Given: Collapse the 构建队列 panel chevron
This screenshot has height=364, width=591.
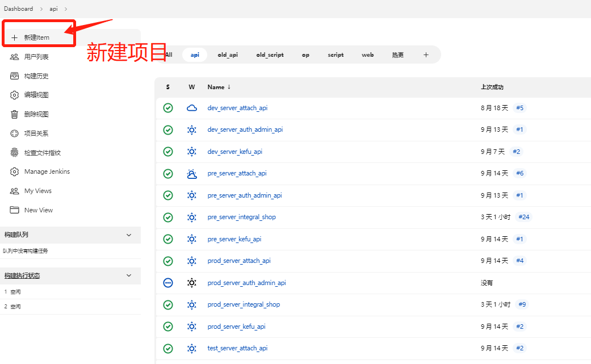Looking at the screenshot, I should (x=129, y=235).
